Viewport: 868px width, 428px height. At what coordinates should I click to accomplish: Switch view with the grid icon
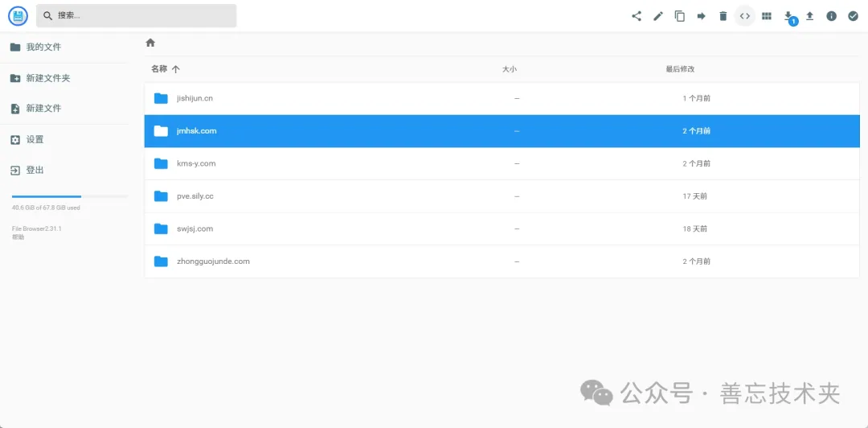point(766,16)
